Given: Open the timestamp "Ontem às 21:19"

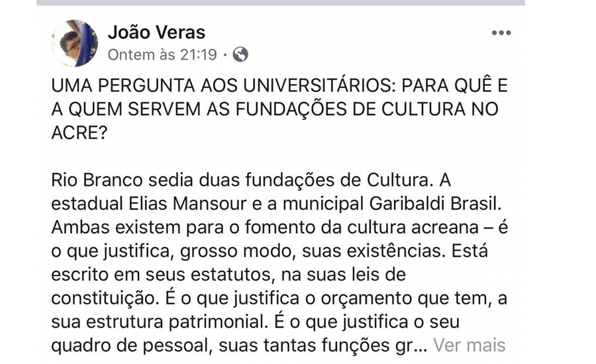Looking at the screenshot, I should tap(162, 55).
